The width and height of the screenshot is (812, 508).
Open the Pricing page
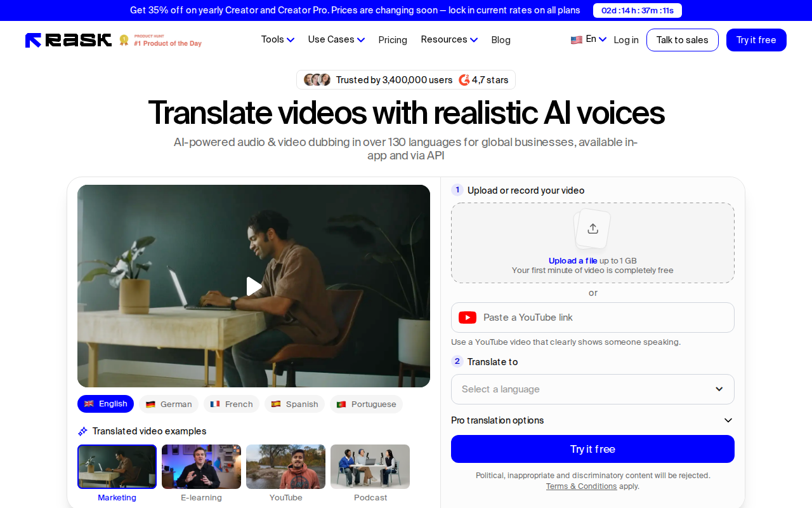393,39
